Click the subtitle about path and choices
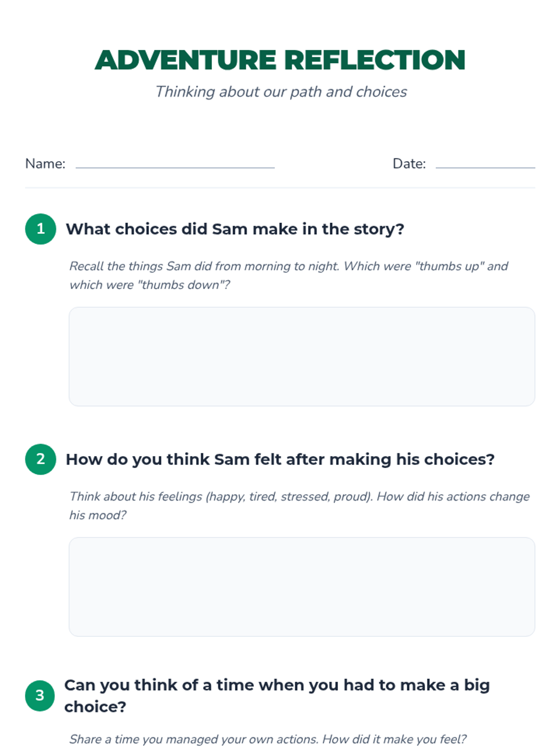Viewport: 560px width, 747px height. pos(281,92)
